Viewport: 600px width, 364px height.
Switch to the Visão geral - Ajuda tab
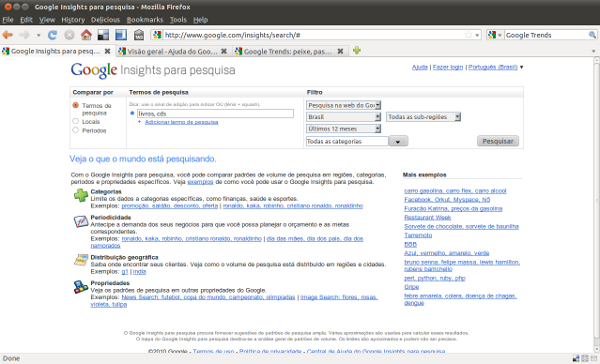(x=174, y=51)
